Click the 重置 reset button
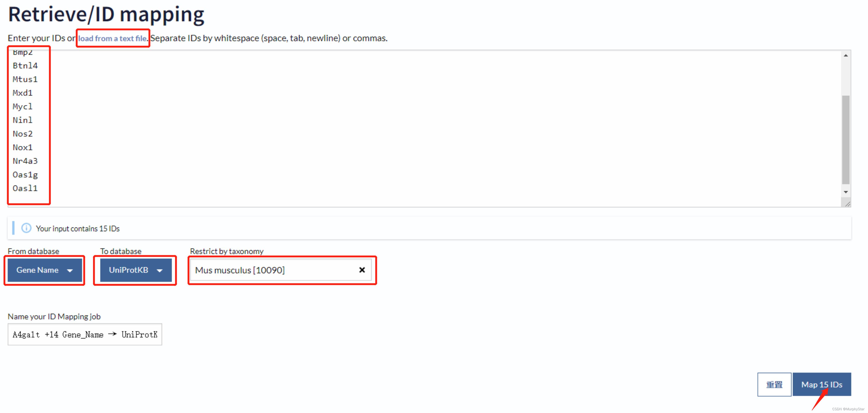Image resolution: width=868 pixels, height=413 pixels. (774, 384)
